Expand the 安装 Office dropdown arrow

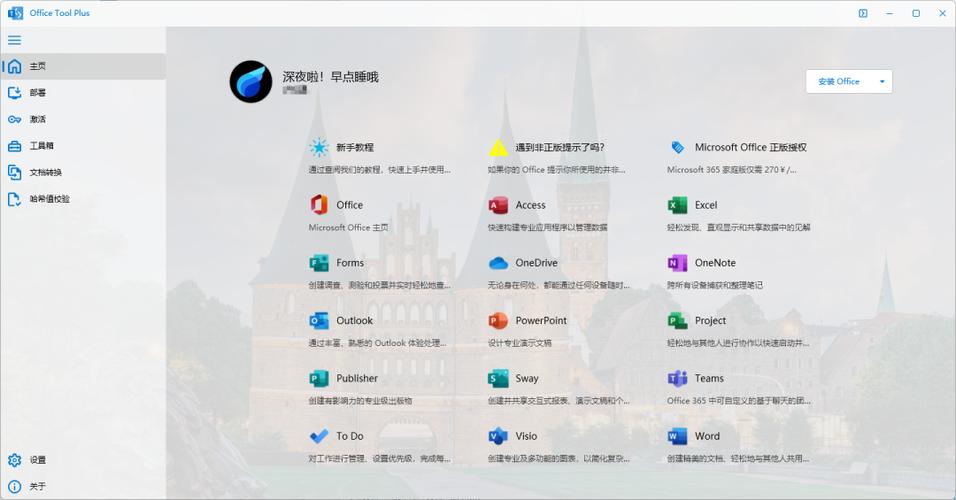point(882,81)
